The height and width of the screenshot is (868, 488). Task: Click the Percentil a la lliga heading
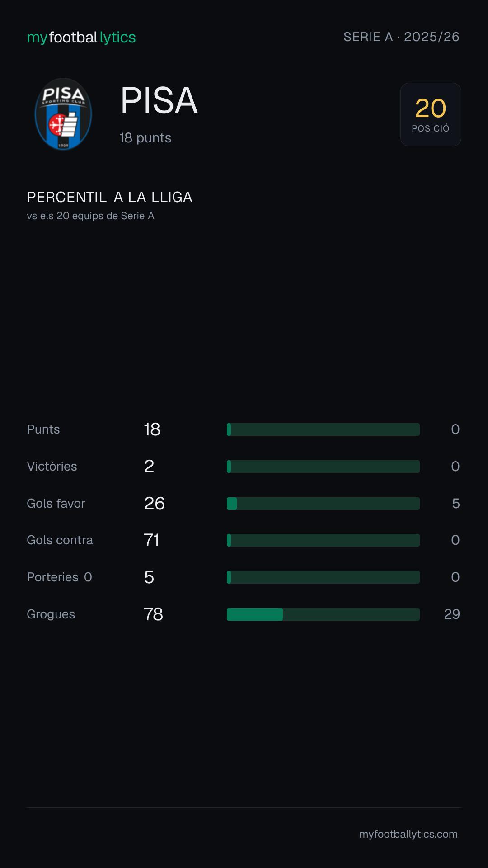(110, 197)
